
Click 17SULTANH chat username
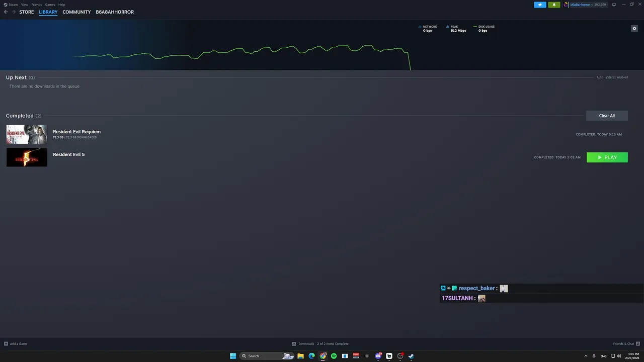(457, 298)
